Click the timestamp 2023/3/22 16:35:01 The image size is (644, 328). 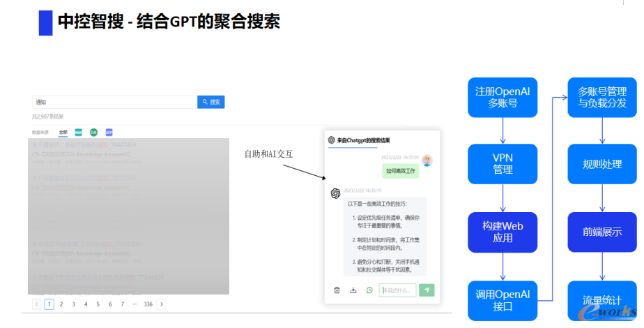pos(399,158)
